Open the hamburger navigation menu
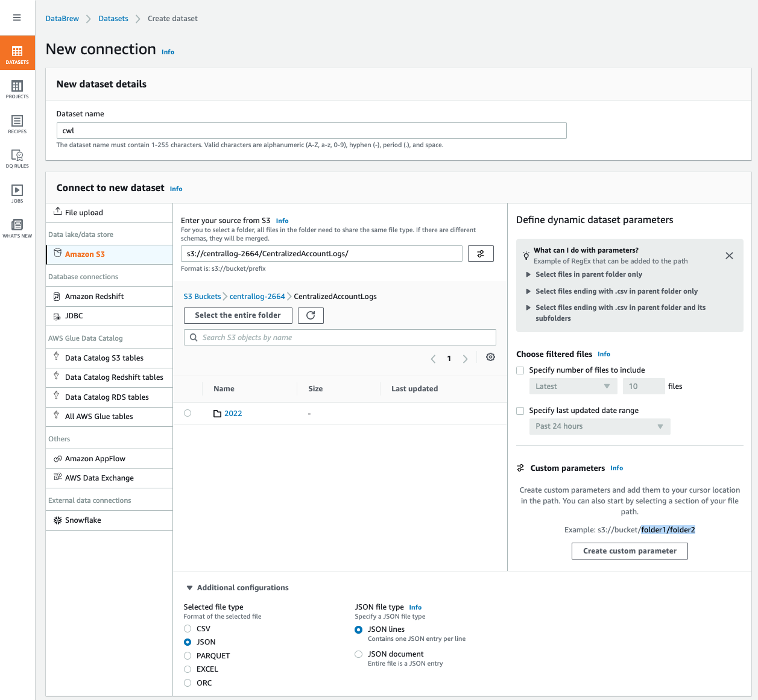Screen dimensions: 758x700 pos(17,17)
